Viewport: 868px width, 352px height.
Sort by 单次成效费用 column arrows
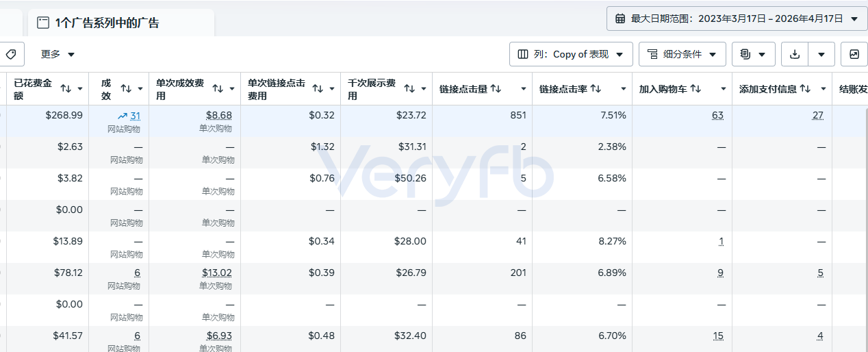click(218, 88)
